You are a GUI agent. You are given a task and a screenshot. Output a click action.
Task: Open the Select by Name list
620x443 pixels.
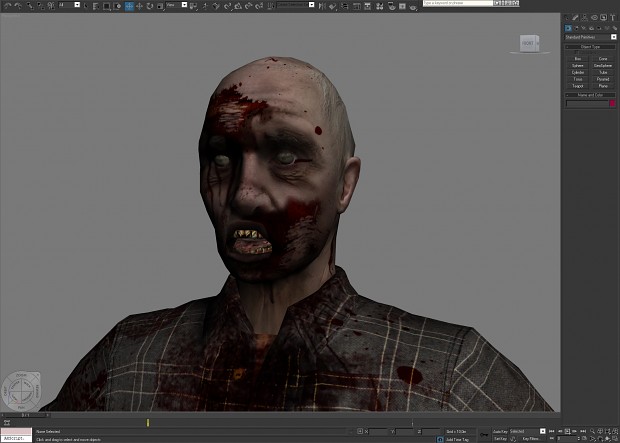pyautogui.click(x=96, y=6)
